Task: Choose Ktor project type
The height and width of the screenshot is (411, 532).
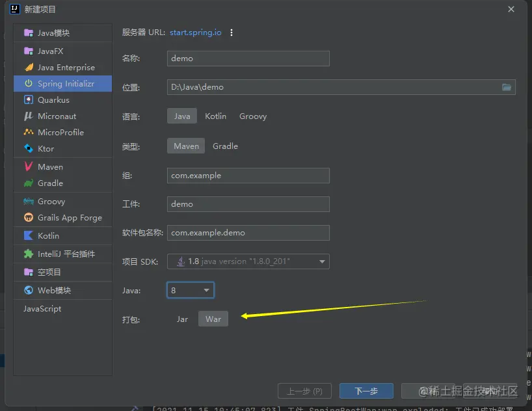Action: pos(63,148)
